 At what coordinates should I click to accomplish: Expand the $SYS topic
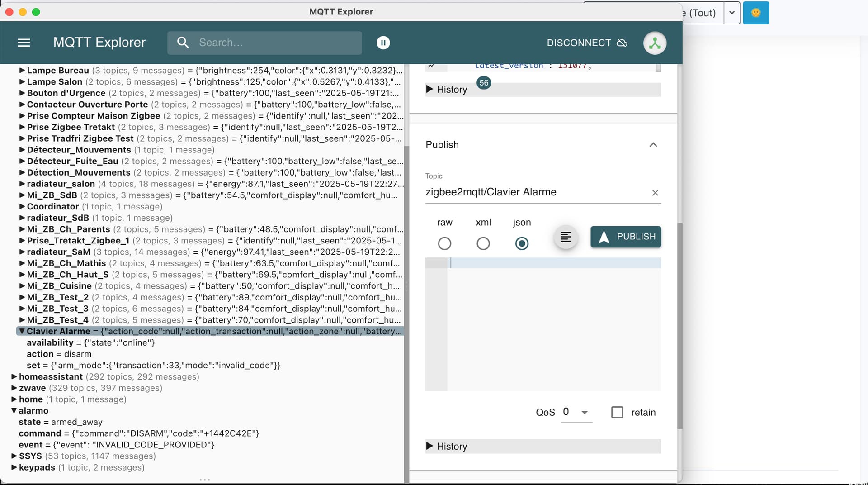coord(14,456)
